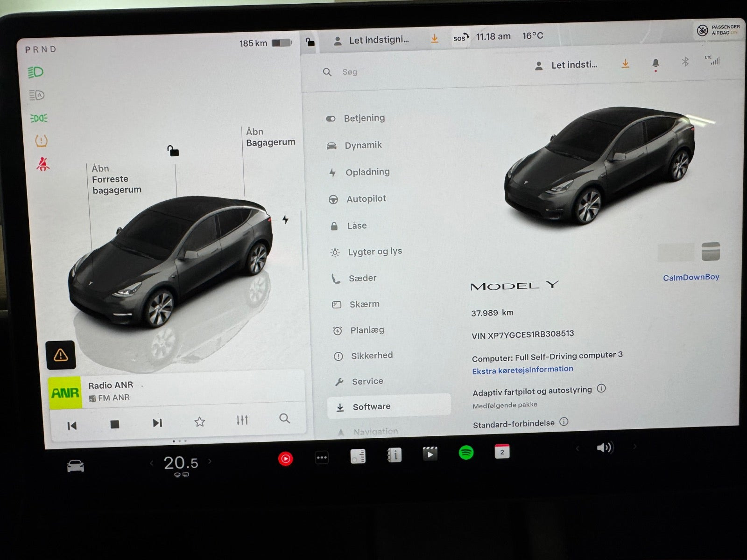This screenshot has width=747, height=560.
Task: Tap the parking lights indicator icon
Action: tap(39, 118)
